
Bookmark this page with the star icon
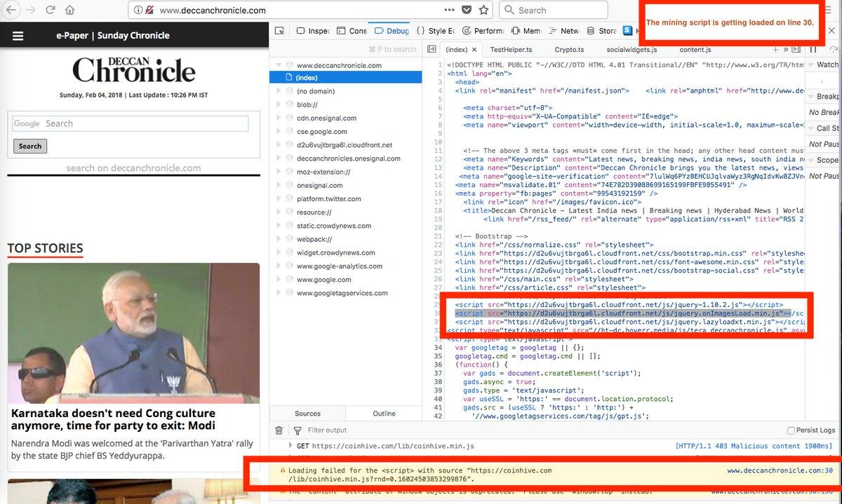pos(483,10)
